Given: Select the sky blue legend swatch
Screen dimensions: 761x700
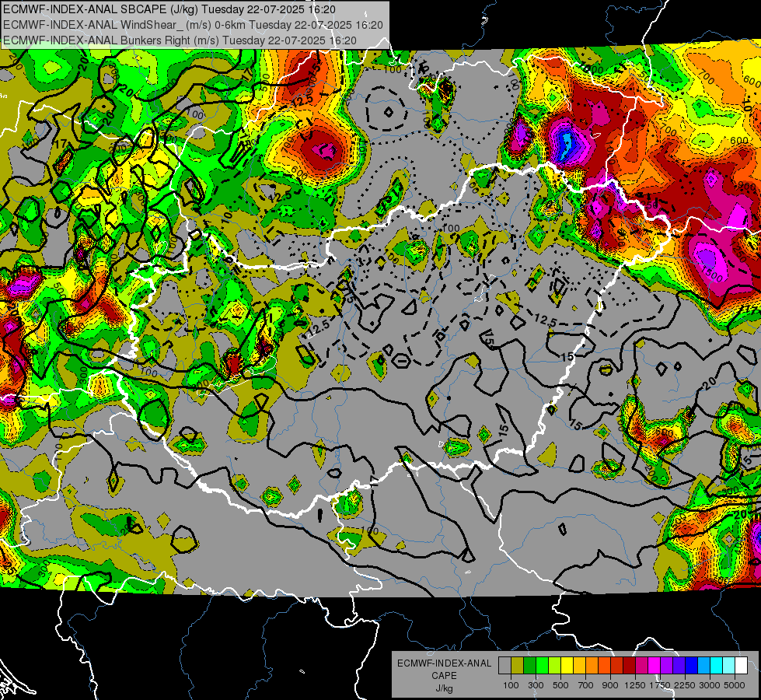Looking at the screenshot, I should point(703,666).
